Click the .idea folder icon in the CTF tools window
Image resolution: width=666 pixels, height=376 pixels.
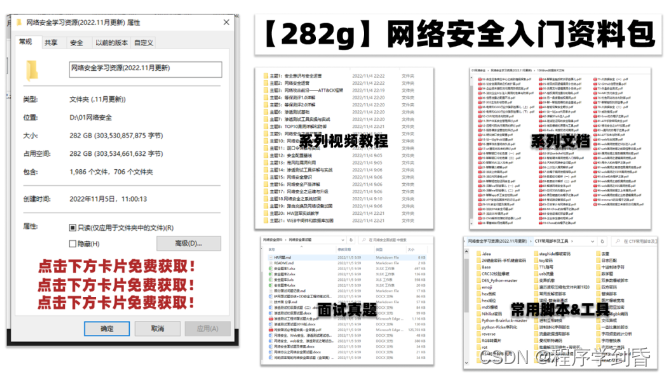point(479,254)
